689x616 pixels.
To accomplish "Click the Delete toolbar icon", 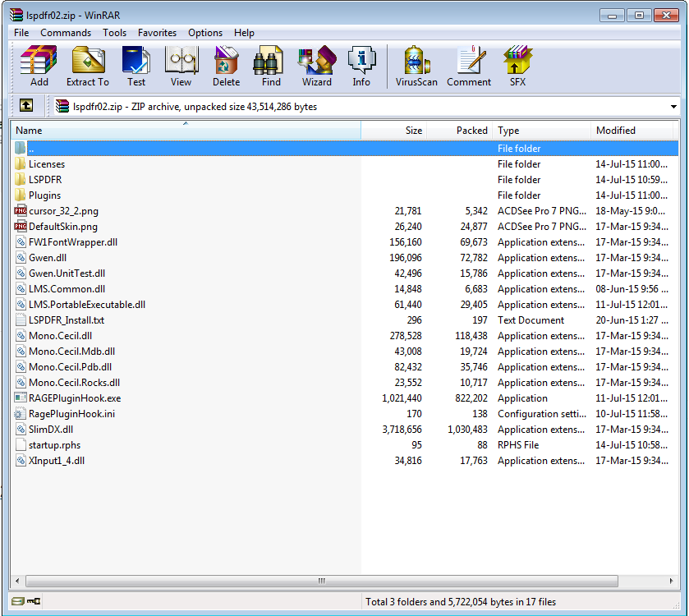I will coord(227,66).
